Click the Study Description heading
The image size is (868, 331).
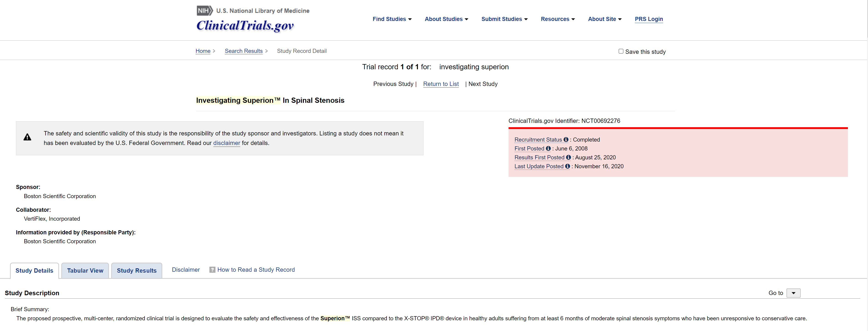click(32, 293)
